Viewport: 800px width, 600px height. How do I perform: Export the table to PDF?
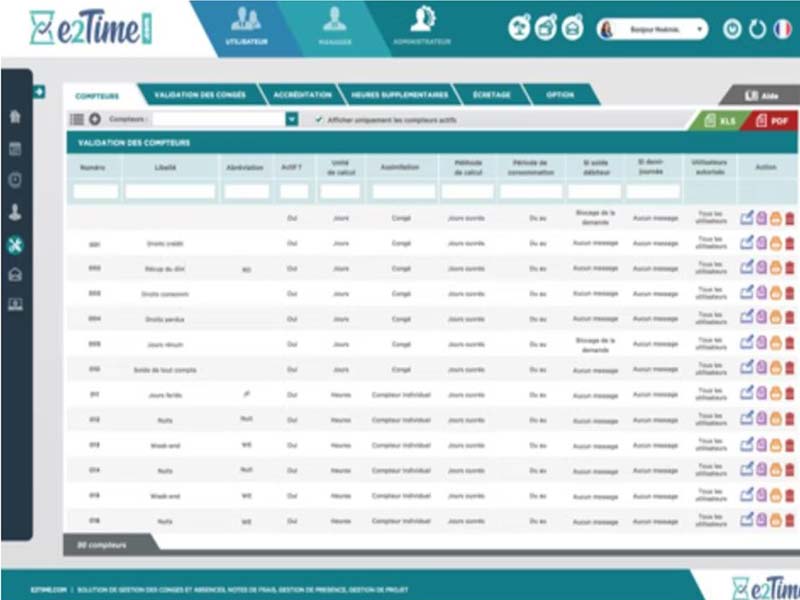click(772, 121)
